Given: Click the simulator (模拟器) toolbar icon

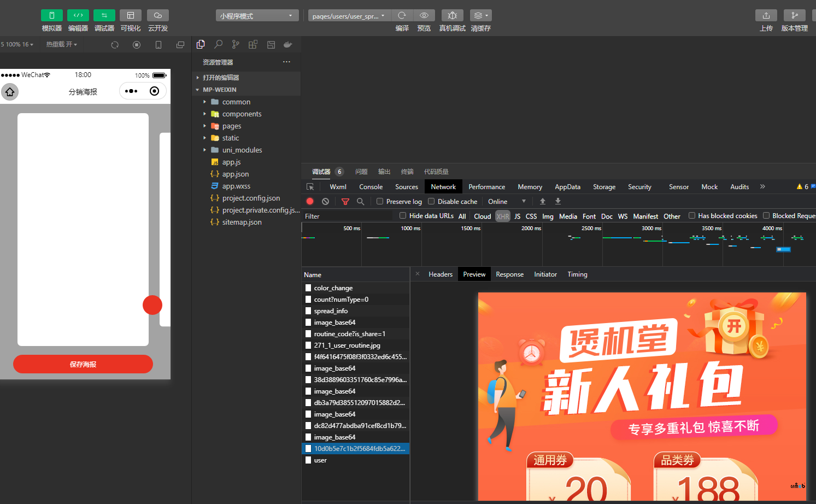Looking at the screenshot, I should click(x=51, y=15).
